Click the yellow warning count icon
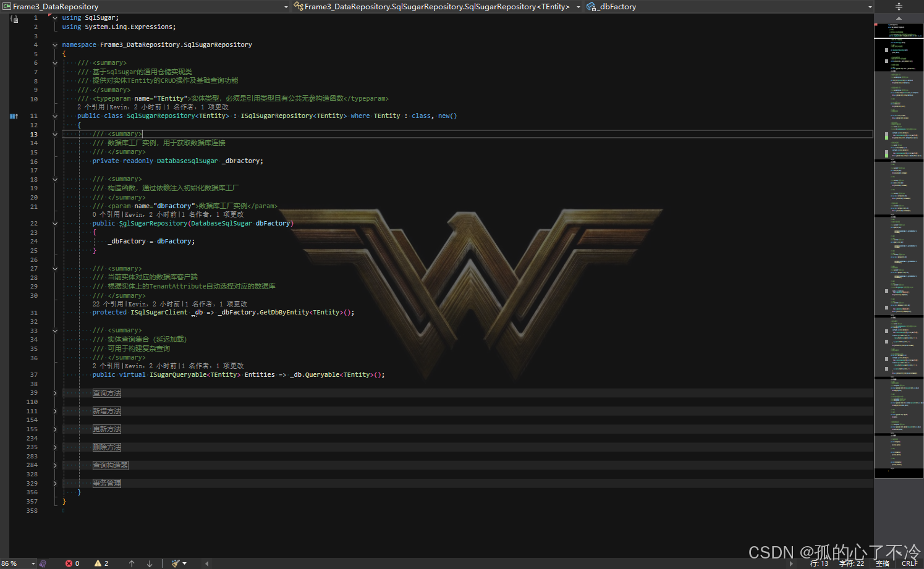Viewport: 924px width, 569px height. point(98,563)
